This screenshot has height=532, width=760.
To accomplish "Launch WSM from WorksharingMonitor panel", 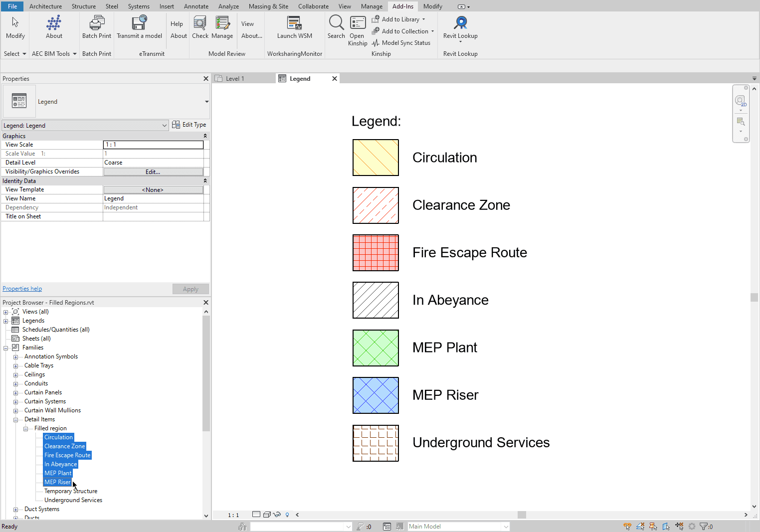I will pyautogui.click(x=294, y=27).
